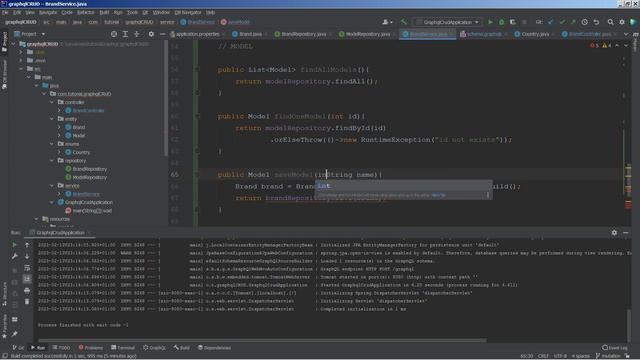Show Git history clock icon
This screenshot has width=640, height=360.
[584, 22]
